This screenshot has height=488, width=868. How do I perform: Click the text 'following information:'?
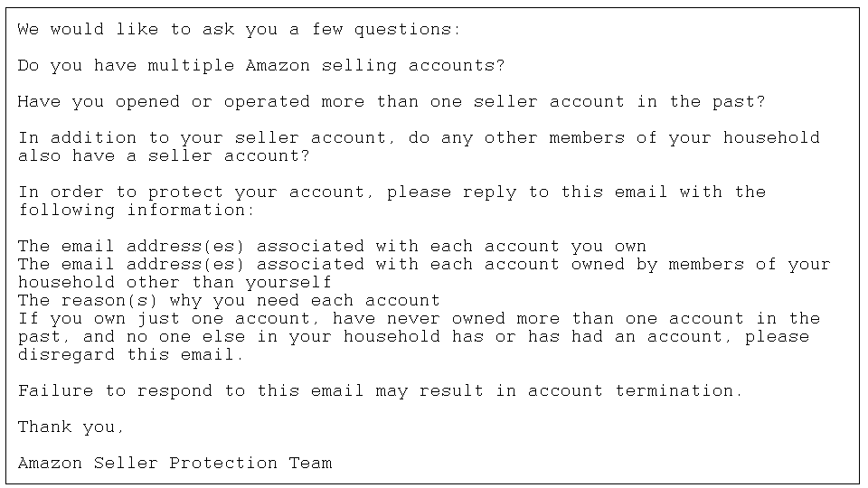pyautogui.click(x=137, y=211)
